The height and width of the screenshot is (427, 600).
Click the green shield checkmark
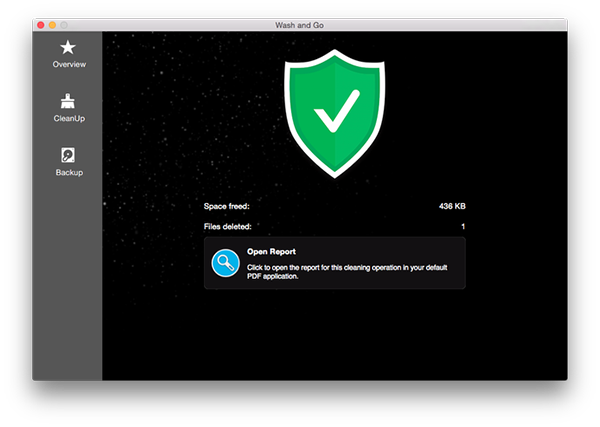[x=335, y=114]
